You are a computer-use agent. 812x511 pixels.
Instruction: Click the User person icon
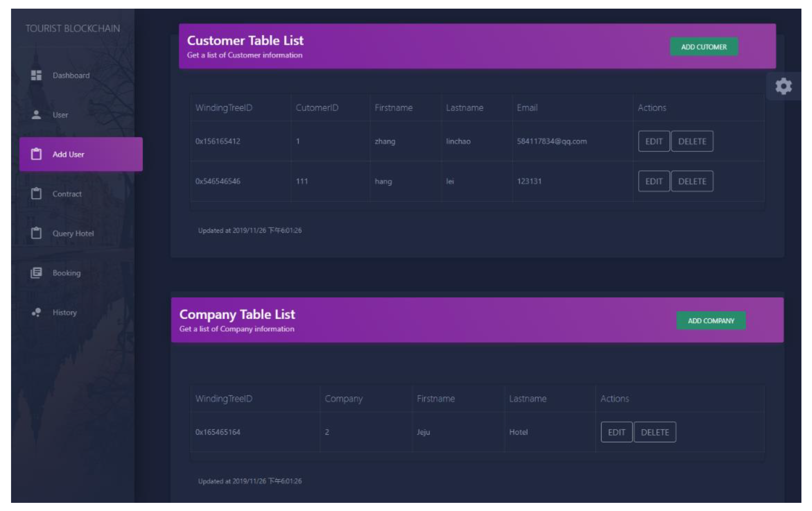[x=36, y=115]
